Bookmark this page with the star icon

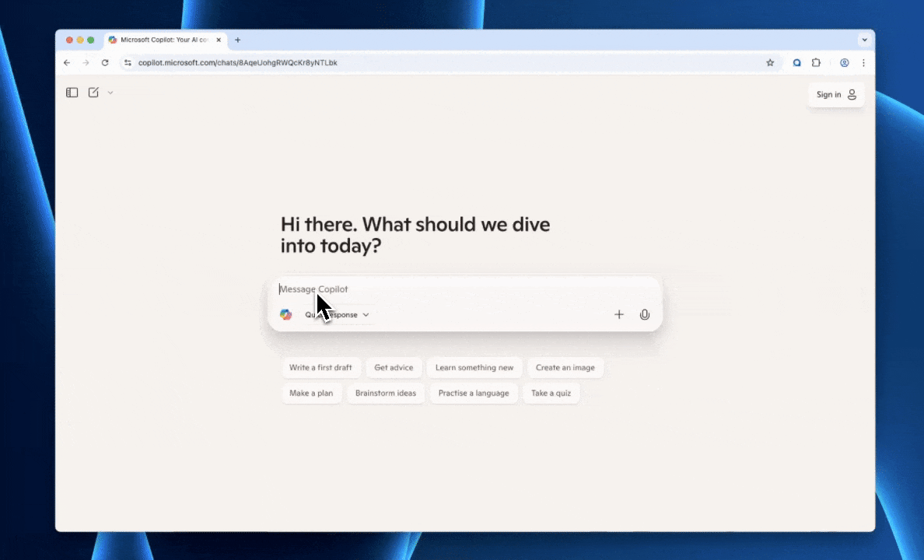[x=769, y=62]
